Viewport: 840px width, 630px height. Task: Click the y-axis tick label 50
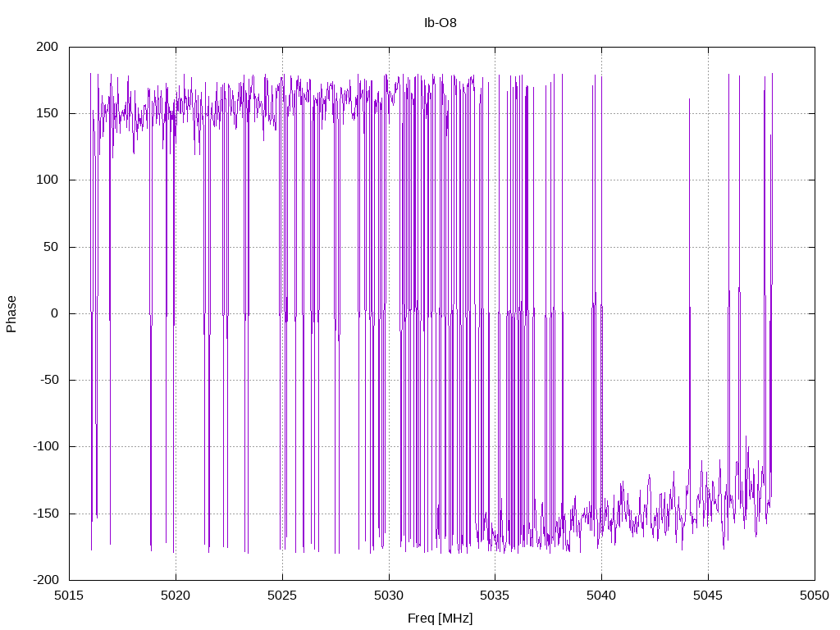coord(51,247)
